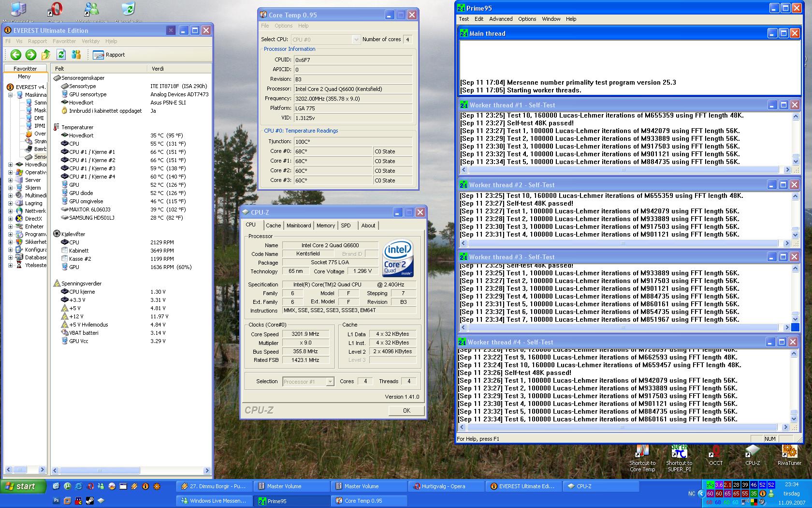Click the green Back arrow in EVEREST toolbar

(x=15, y=55)
